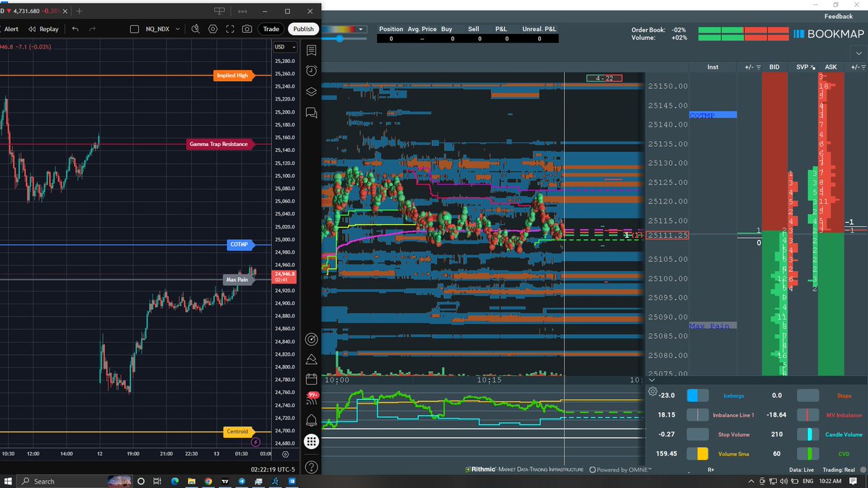Click the target-shaped icon in TradingView sidebar

tap(311, 338)
